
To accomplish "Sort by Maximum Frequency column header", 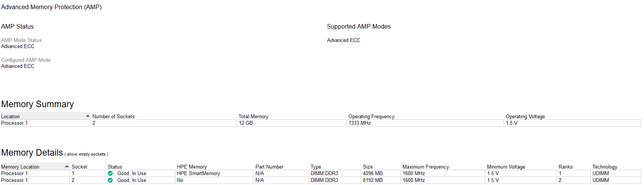I will click(x=426, y=167).
